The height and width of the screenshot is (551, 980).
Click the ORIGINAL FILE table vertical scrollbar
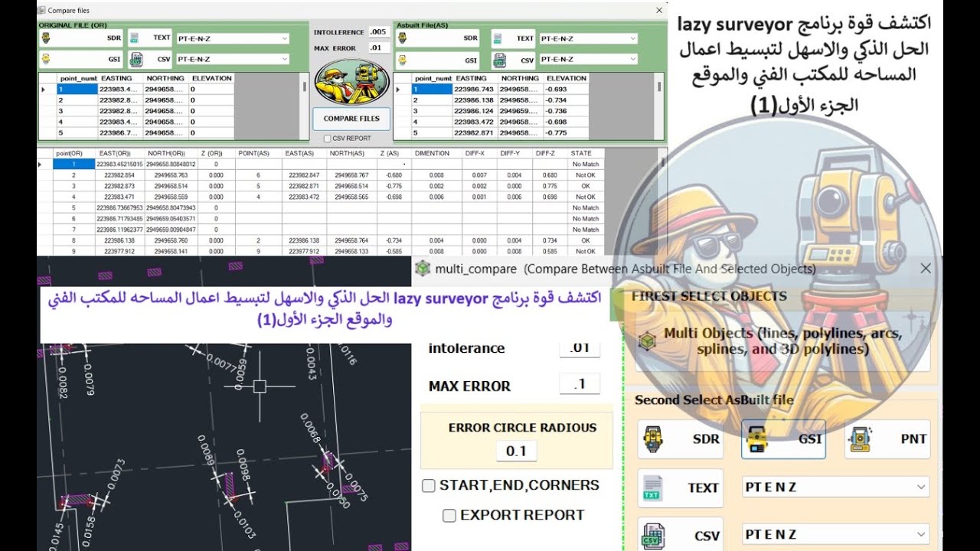(x=306, y=106)
